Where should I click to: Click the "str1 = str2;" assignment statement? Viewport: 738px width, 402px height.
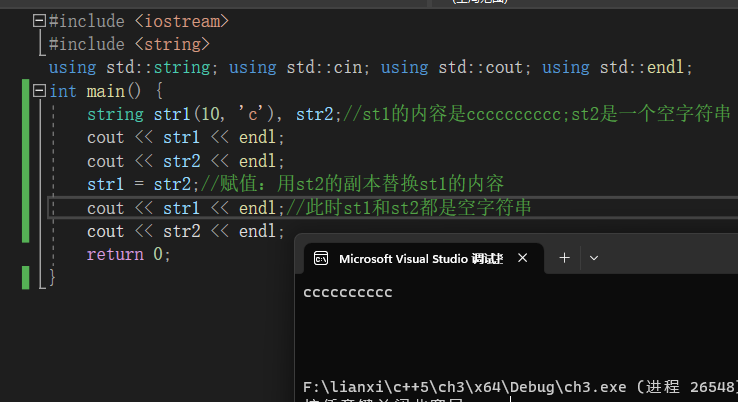[141, 184]
